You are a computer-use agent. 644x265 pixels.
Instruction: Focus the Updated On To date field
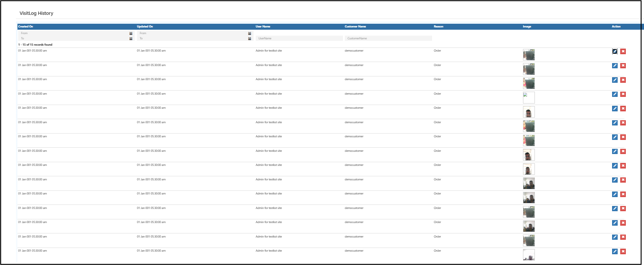pos(192,39)
